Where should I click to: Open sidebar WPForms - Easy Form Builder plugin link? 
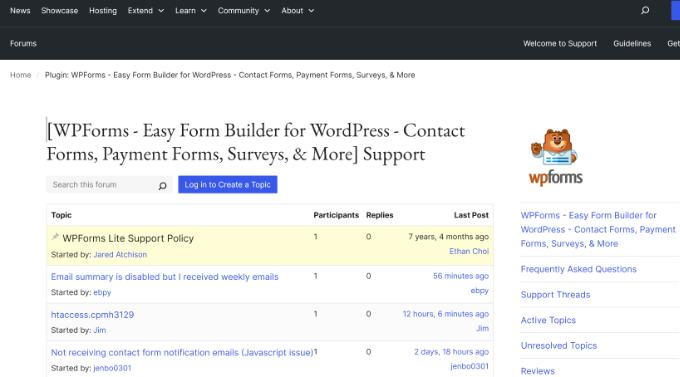pos(598,229)
